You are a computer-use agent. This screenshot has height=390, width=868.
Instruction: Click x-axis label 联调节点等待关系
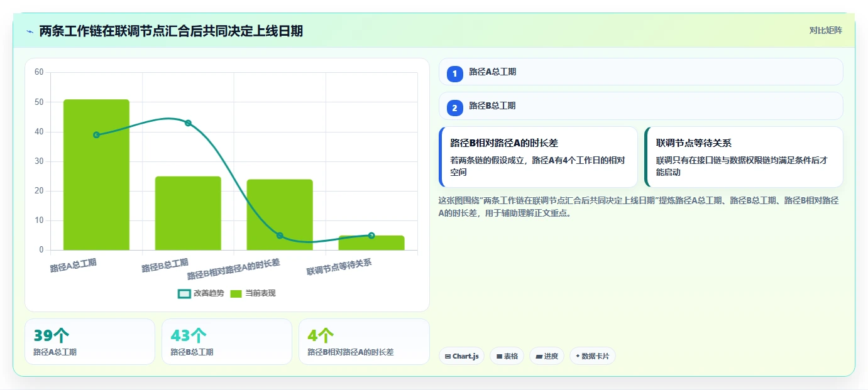coord(339,268)
